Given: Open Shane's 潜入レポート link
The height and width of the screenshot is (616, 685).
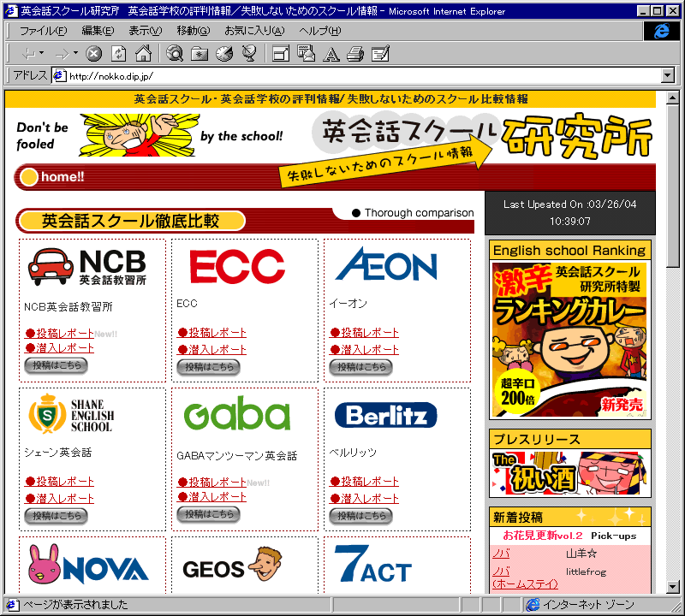Looking at the screenshot, I should pos(59,499).
